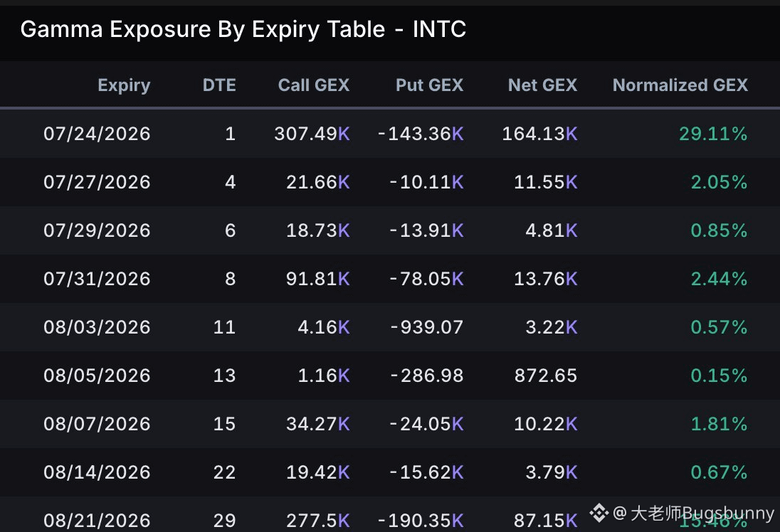The width and height of the screenshot is (780, 532).
Task: Select the 07/24/2026 expiry row
Action: (x=390, y=134)
